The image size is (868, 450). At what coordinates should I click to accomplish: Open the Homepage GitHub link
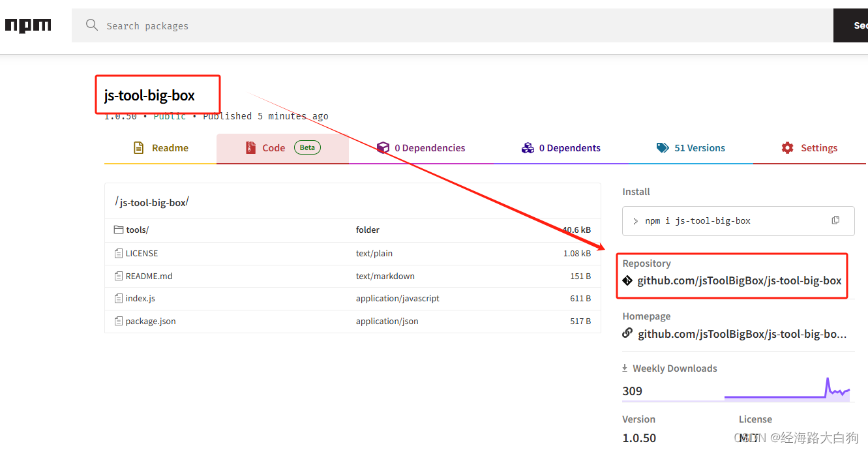(x=742, y=334)
